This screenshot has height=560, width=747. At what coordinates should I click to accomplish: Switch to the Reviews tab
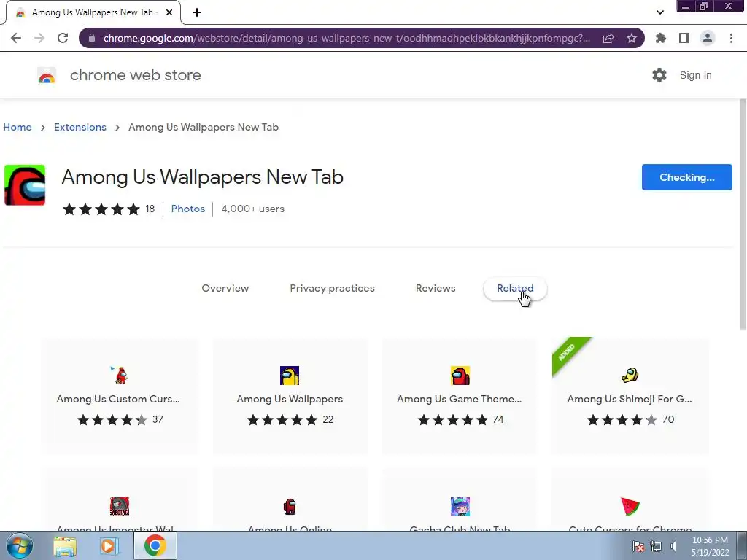(436, 288)
